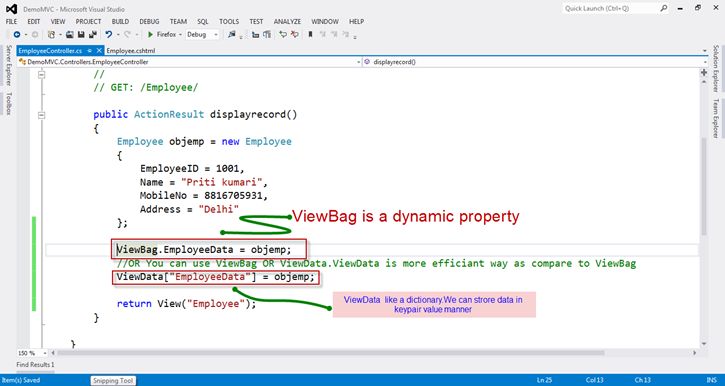
Task: Click the Col 13 status bar indicator
Action: pyautogui.click(x=595, y=380)
